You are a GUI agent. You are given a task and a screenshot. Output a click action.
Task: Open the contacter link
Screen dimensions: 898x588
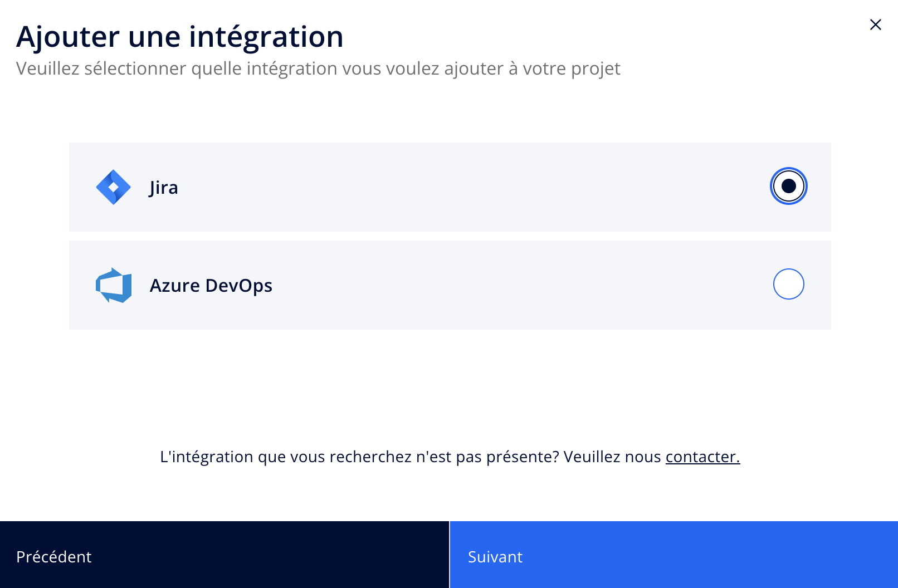702,457
